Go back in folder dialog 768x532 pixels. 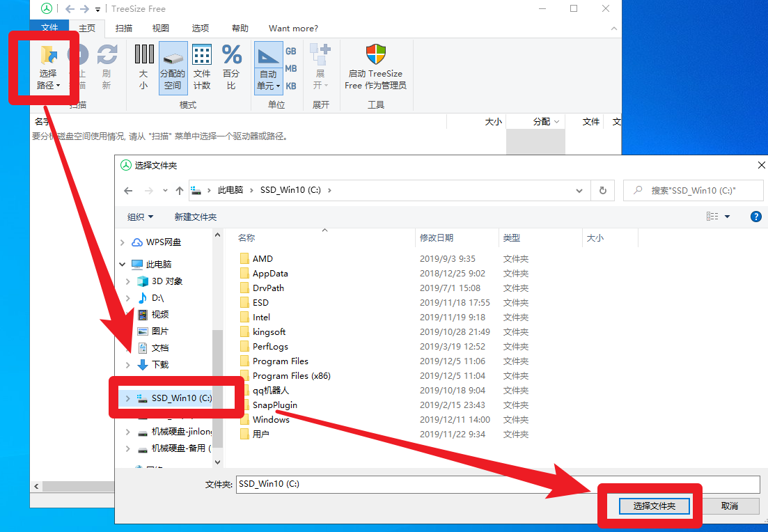(x=128, y=191)
